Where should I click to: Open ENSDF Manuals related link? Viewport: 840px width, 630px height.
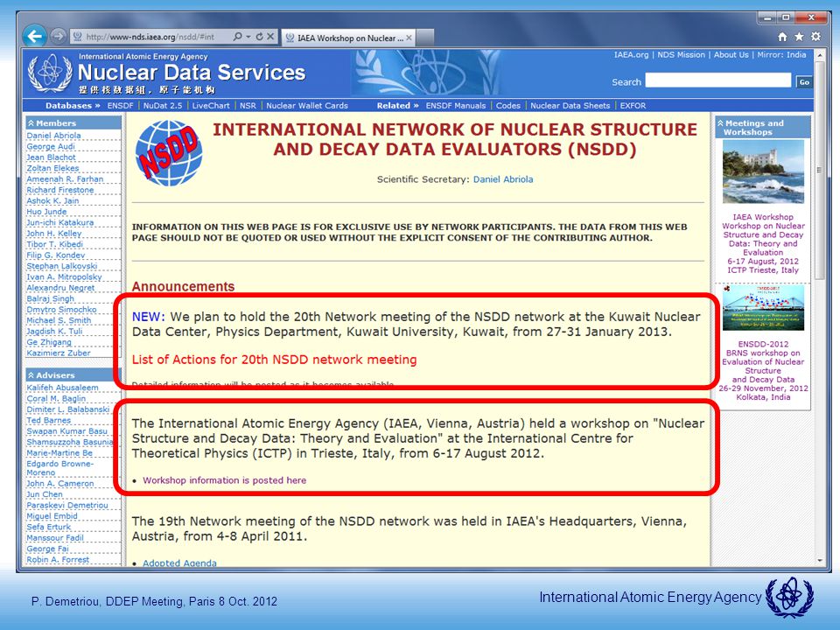pyautogui.click(x=455, y=106)
